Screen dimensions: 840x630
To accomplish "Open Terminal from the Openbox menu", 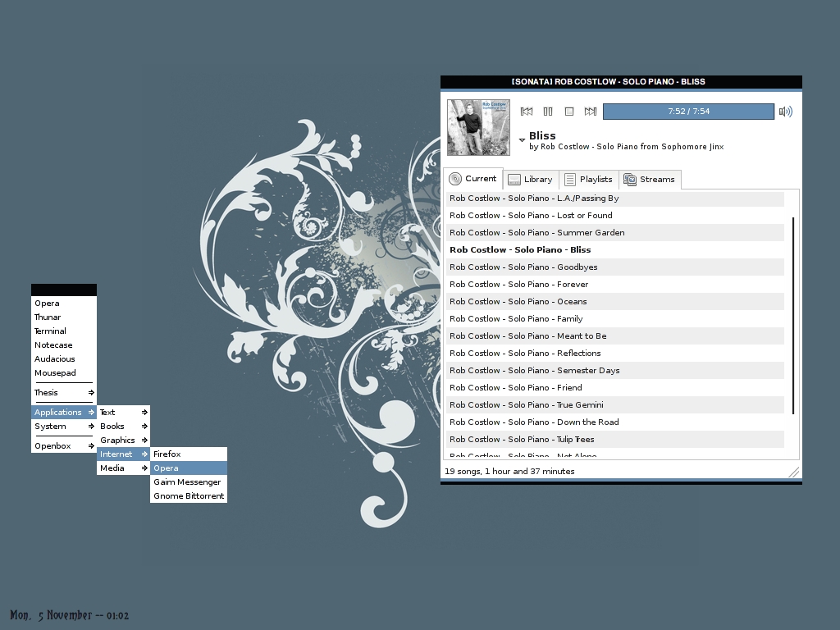I will tap(64, 331).
